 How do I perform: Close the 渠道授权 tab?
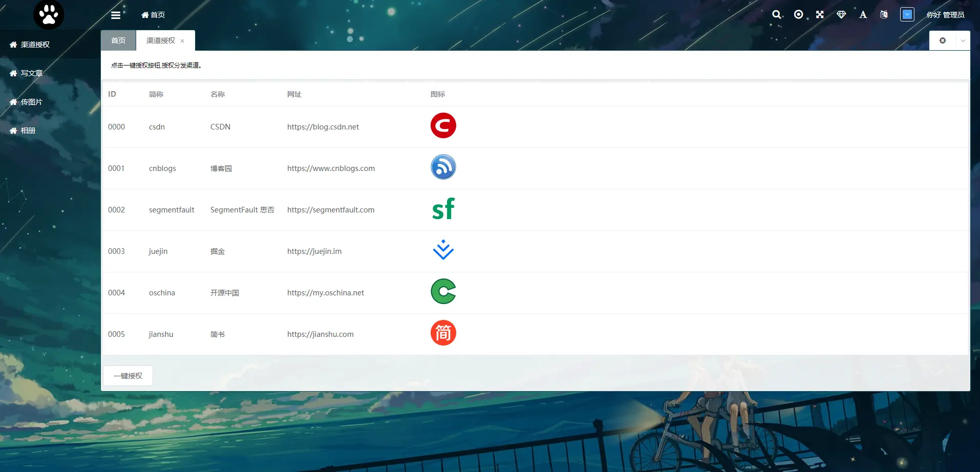182,41
